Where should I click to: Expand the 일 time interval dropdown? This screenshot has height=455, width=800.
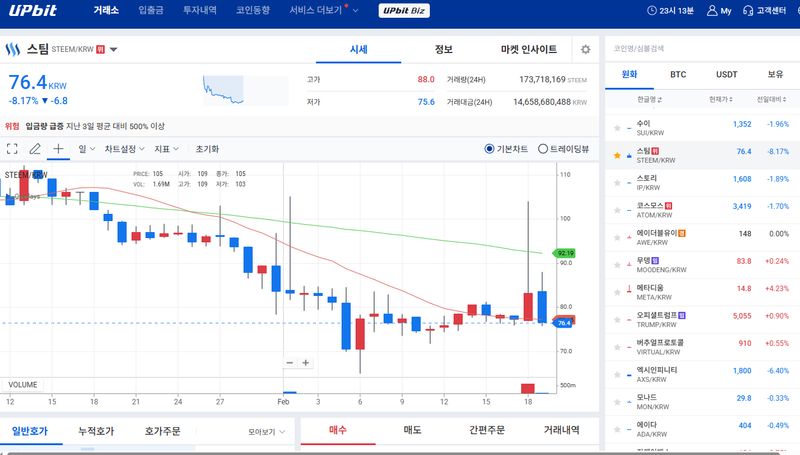87,148
